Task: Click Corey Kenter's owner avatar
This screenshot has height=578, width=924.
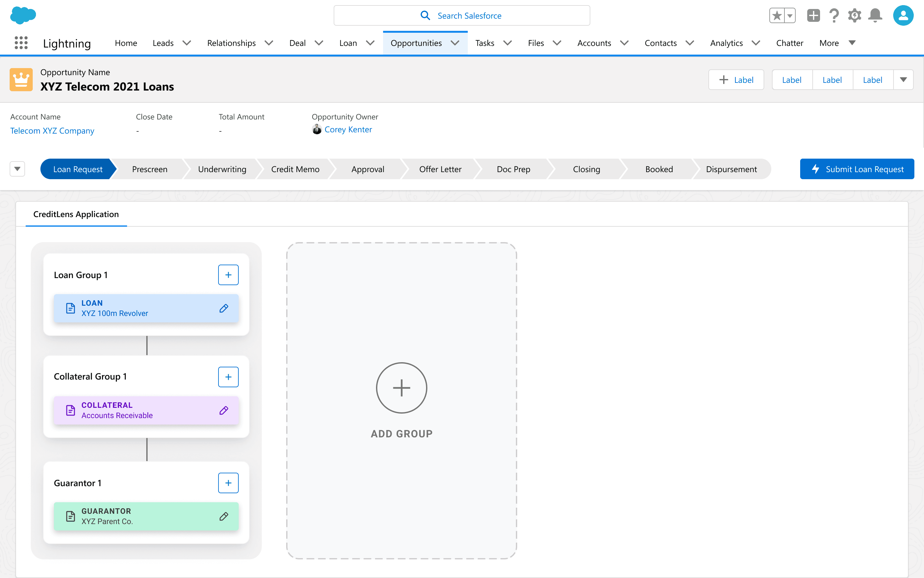Action: tap(317, 130)
